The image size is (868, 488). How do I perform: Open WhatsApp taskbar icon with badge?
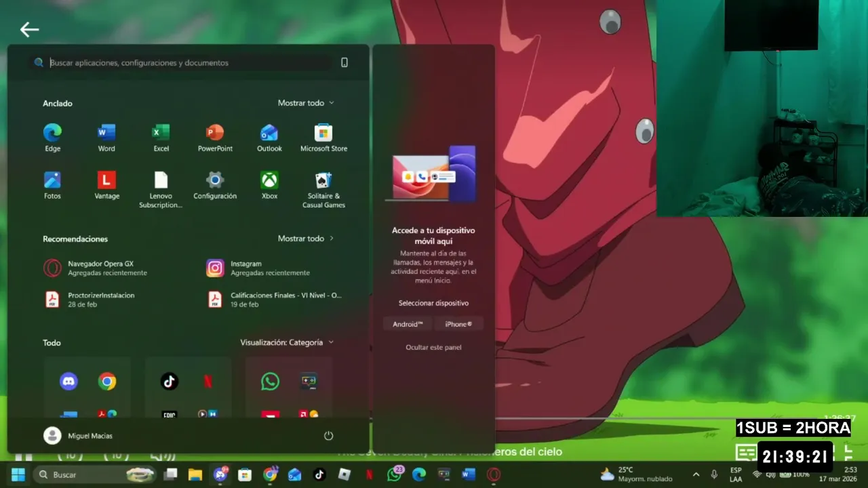tap(395, 474)
